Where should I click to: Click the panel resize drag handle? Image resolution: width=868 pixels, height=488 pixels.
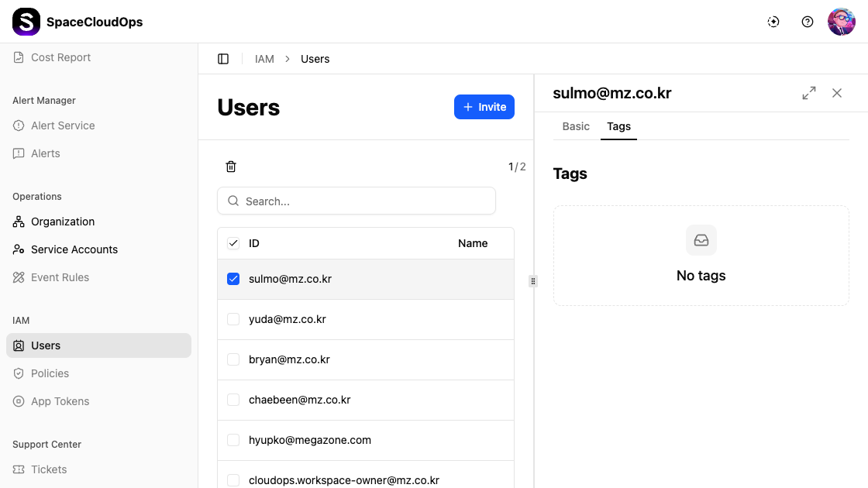(533, 281)
